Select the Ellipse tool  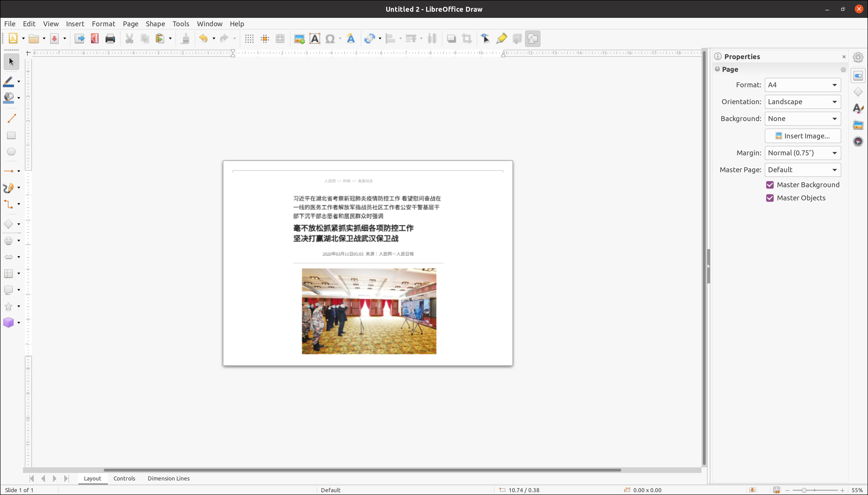click(11, 152)
